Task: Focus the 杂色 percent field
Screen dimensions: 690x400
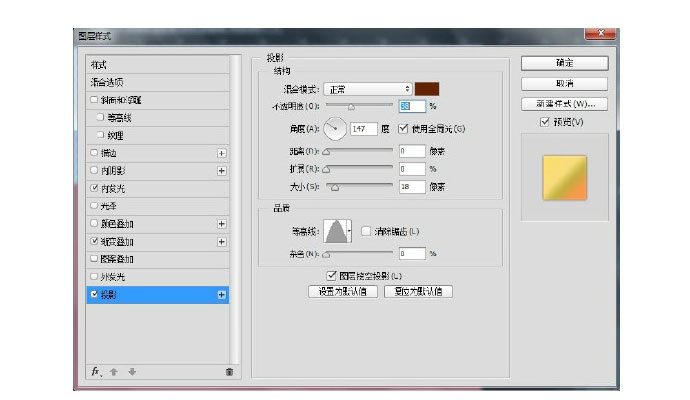Action: 412,253
